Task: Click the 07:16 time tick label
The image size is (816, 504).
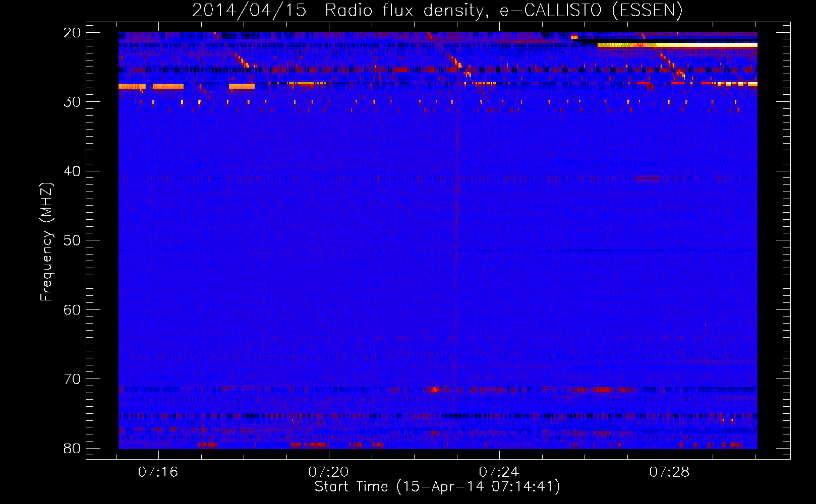Action: pyautogui.click(x=158, y=472)
